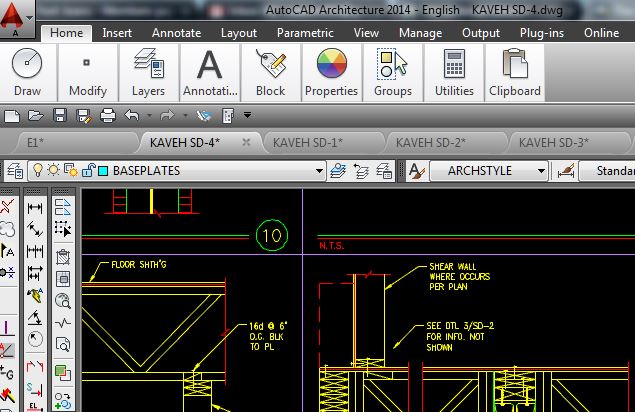
Task: Click the Redo arrow icon
Action: [x=167, y=116]
